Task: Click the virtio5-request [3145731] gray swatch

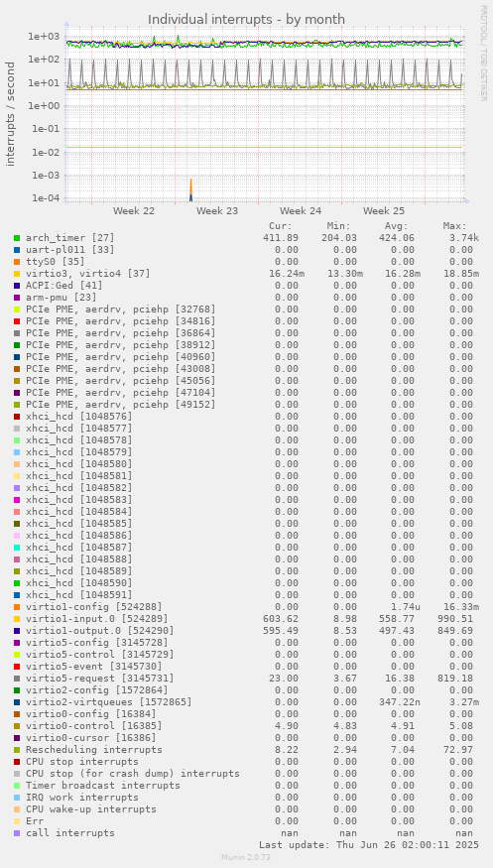Action: [x=17, y=679]
